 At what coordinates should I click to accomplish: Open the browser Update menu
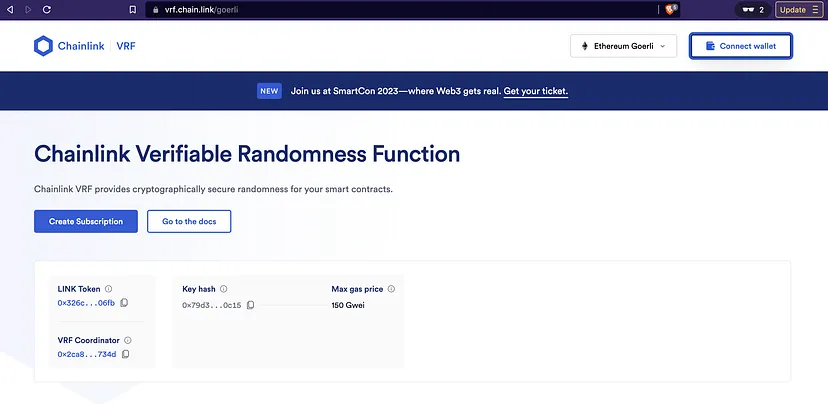tap(797, 9)
